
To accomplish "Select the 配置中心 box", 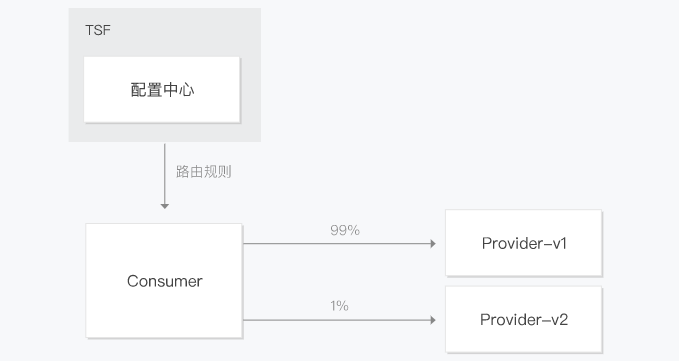I will [162, 90].
